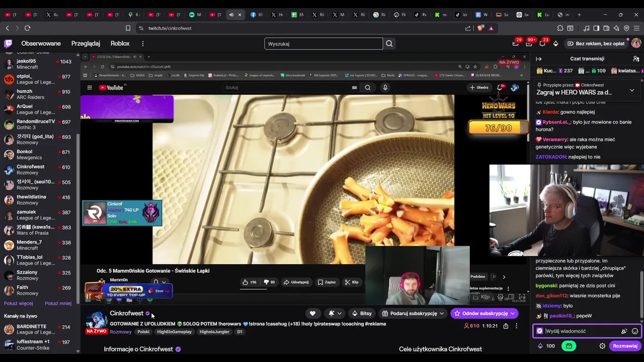Image resolution: width=644 pixels, height=362 pixels.
Task: Open Twitch whispers icon with 23 badge
Action: point(542,44)
